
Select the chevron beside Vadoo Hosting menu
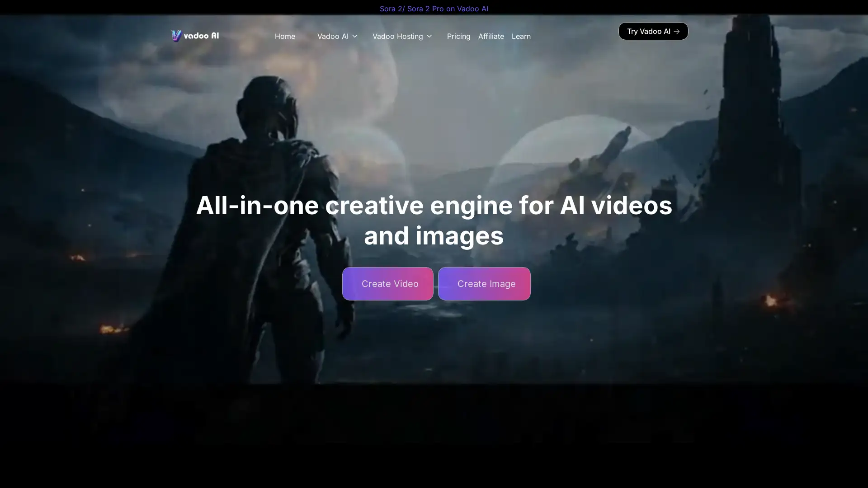(429, 36)
